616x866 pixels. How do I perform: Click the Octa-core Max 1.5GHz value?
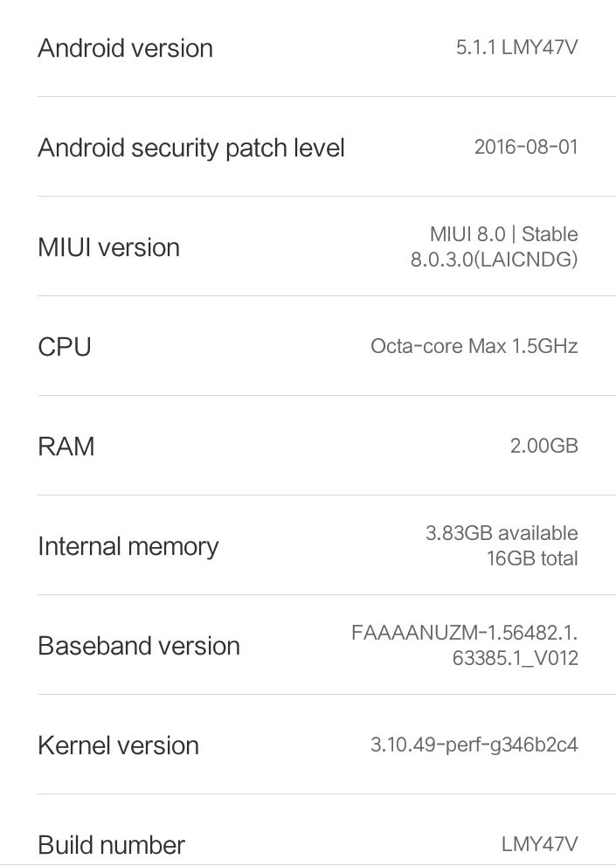[x=474, y=346]
